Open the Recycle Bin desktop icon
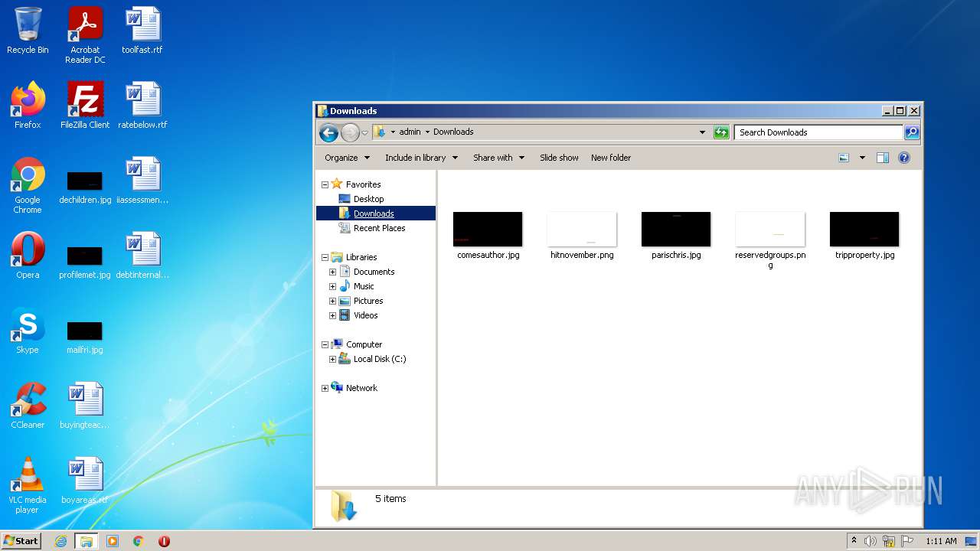The height and width of the screenshot is (551, 980). 28,31
